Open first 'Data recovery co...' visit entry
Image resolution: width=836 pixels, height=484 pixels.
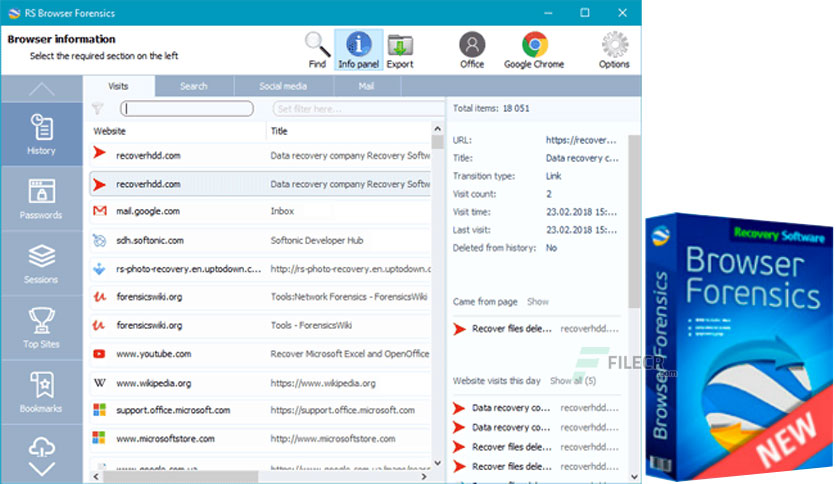click(x=536, y=408)
